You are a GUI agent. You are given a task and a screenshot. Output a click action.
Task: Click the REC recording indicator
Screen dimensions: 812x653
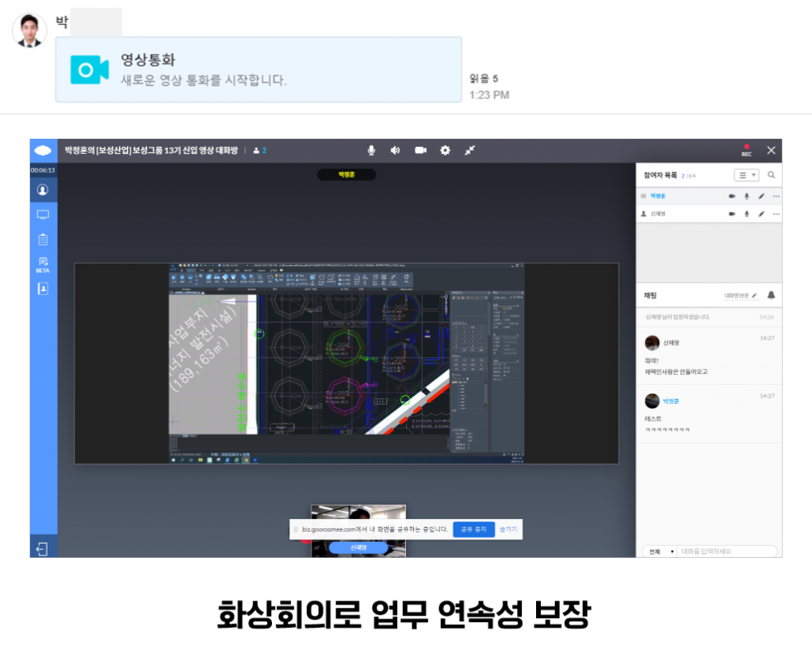point(746,150)
